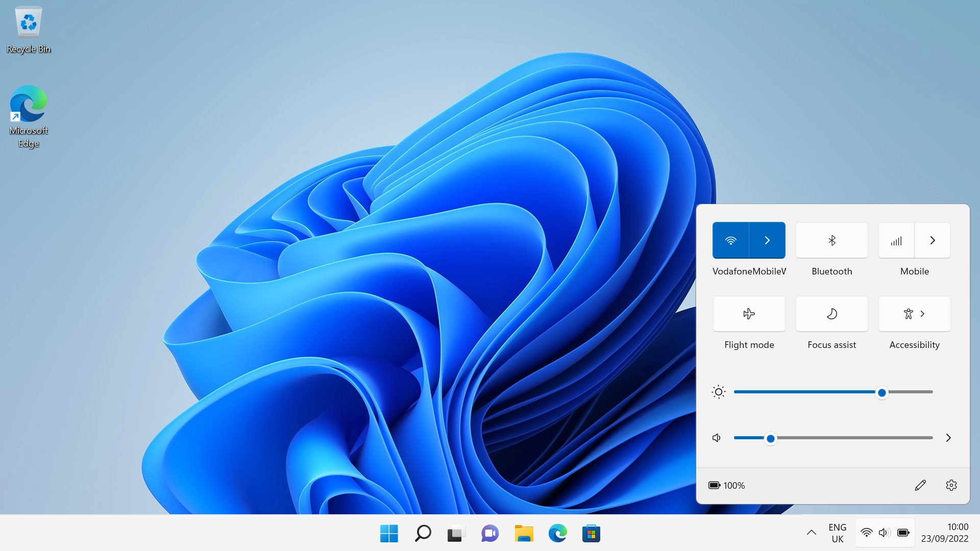Enable Flight mode

coord(749,314)
